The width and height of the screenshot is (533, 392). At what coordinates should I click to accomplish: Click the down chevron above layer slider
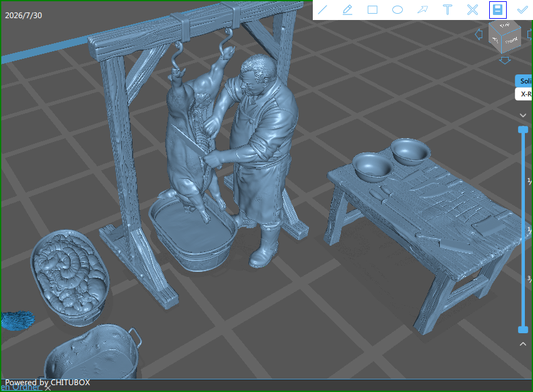coord(523,115)
